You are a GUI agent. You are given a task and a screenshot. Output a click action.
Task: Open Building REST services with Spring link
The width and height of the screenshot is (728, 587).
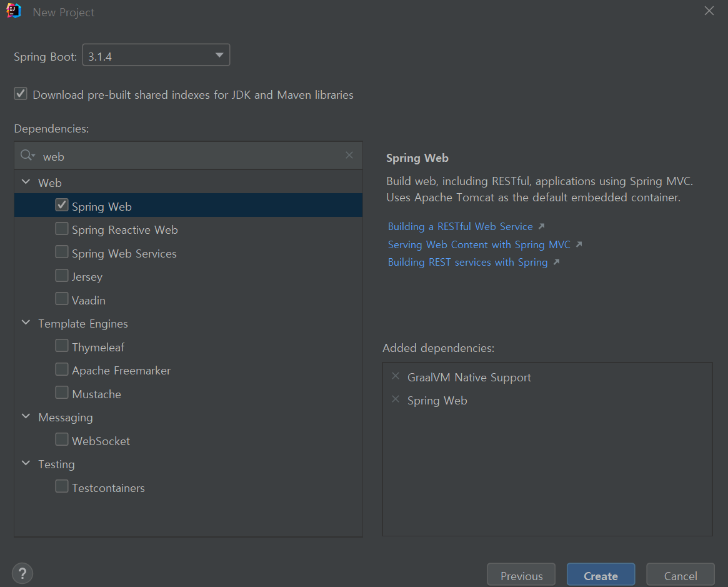[467, 263]
